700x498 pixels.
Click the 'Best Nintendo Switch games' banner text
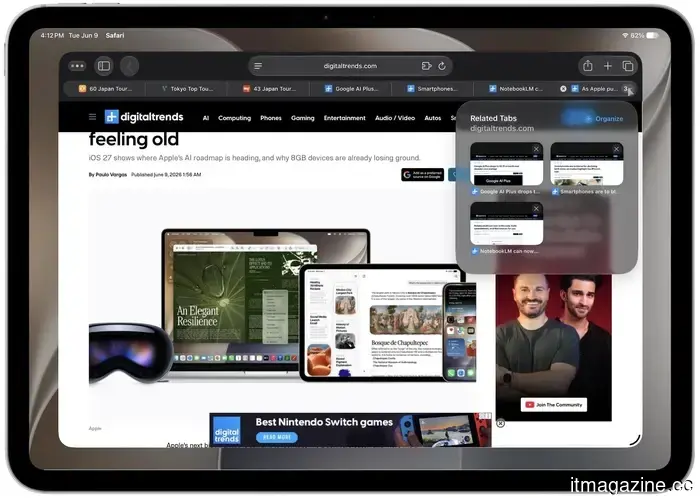click(324, 422)
